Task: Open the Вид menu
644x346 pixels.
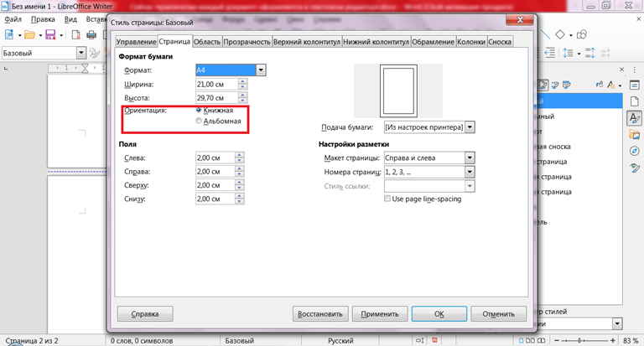Action: pyautogui.click(x=70, y=19)
